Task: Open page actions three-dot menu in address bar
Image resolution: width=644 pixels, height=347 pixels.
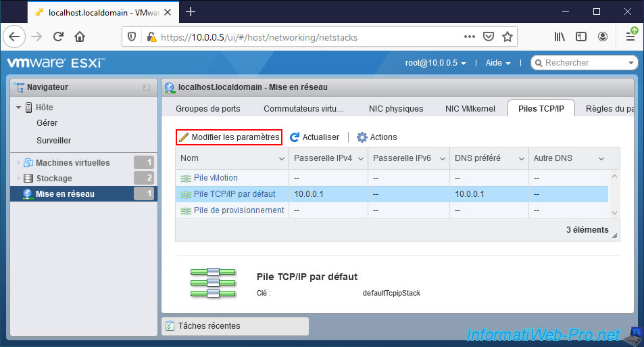Action: pyautogui.click(x=470, y=37)
